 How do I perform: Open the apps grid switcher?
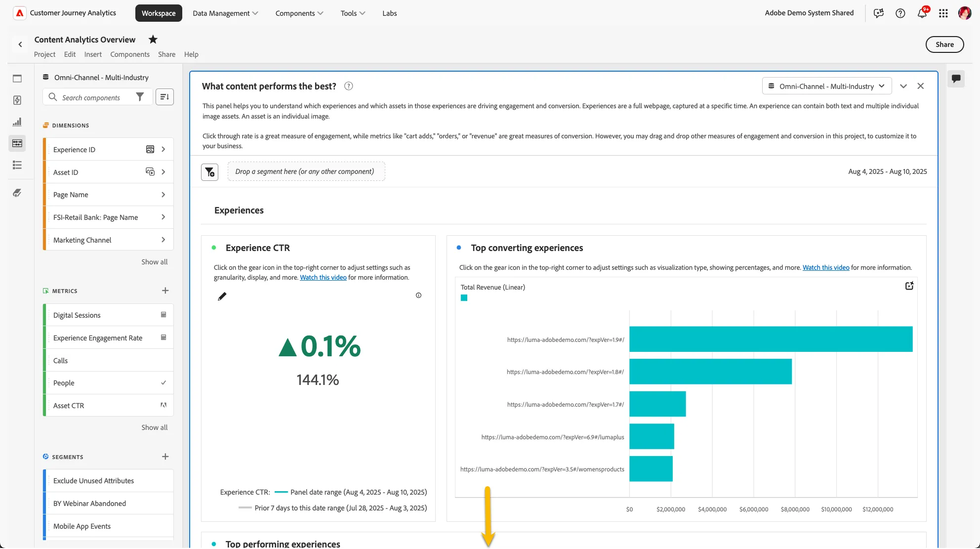coord(943,13)
